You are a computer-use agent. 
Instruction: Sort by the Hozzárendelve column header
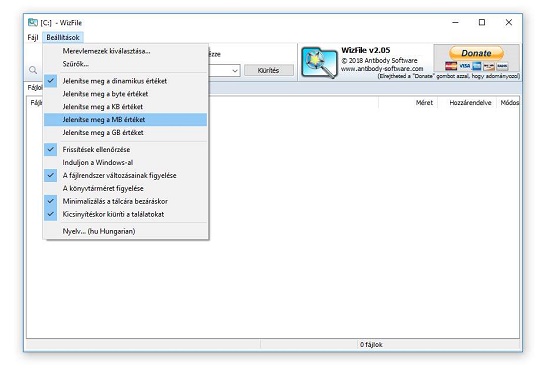pyautogui.click(x=467, y=103)
